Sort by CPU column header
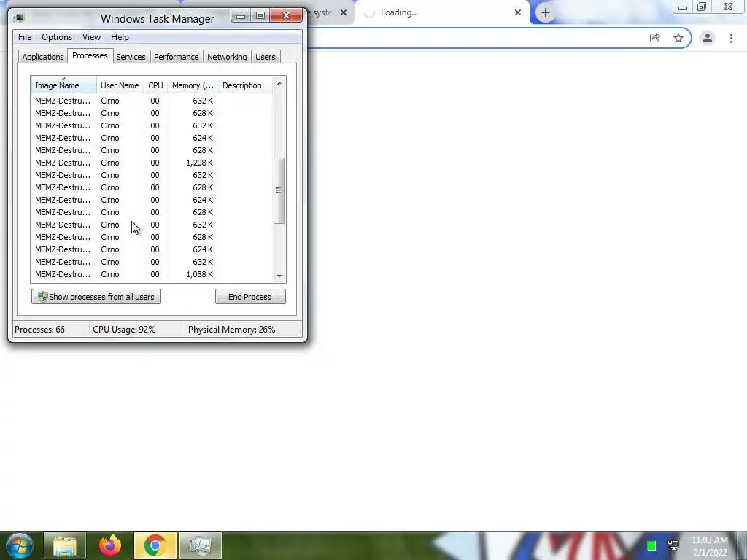 [x=155, y=85]
